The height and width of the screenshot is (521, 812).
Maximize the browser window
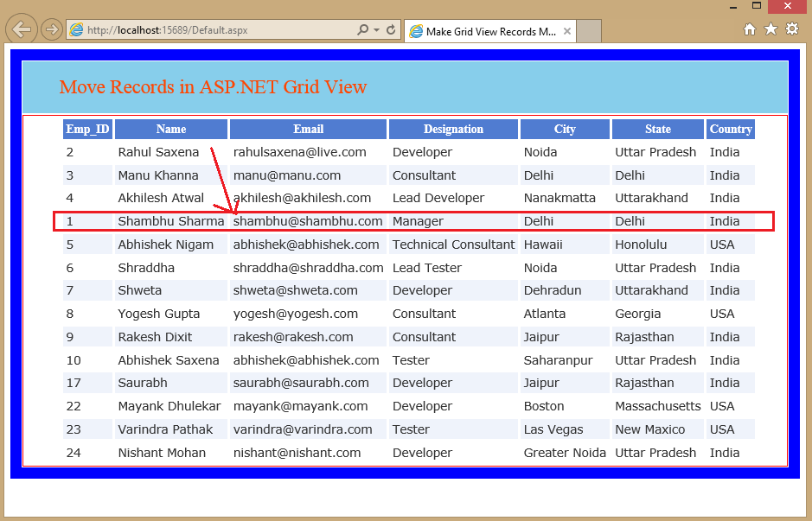tap(757, 6)
